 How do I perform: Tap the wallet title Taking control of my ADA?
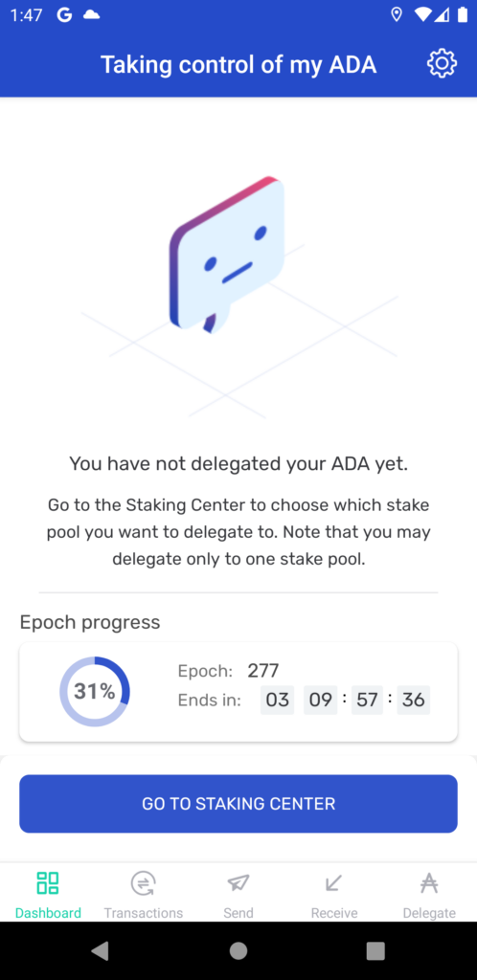(x=238, y=64)
